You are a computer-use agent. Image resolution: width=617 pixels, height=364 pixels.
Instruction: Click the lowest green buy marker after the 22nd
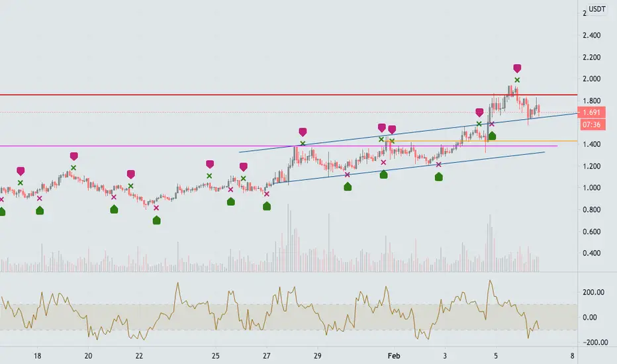157,220
